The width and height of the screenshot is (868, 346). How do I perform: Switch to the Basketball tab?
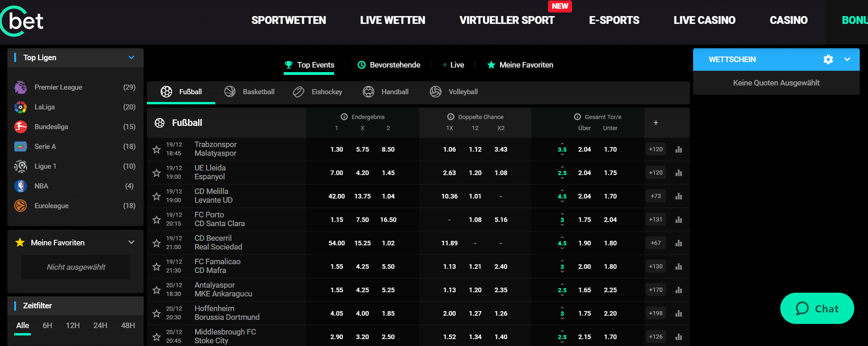pos(250,92)
